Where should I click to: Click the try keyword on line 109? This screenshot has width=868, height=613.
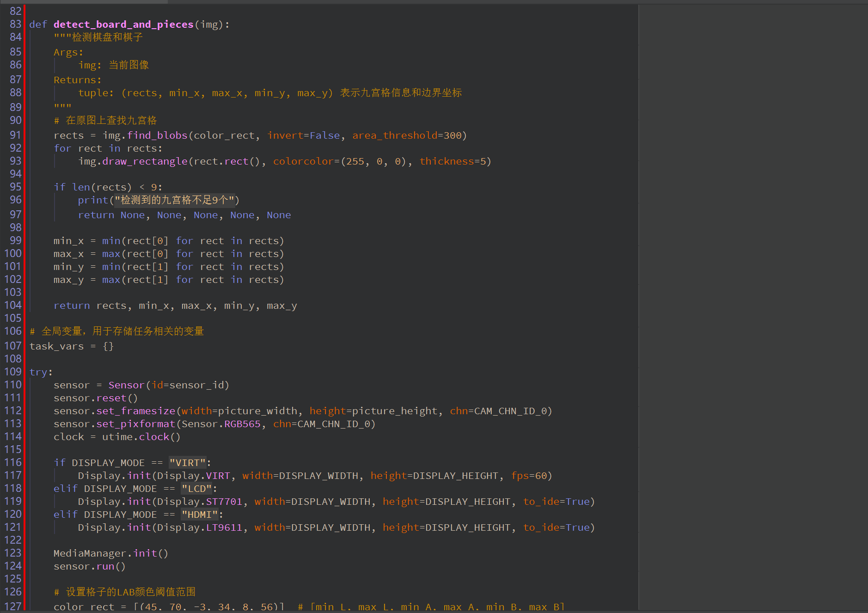(x=38, y=372)
